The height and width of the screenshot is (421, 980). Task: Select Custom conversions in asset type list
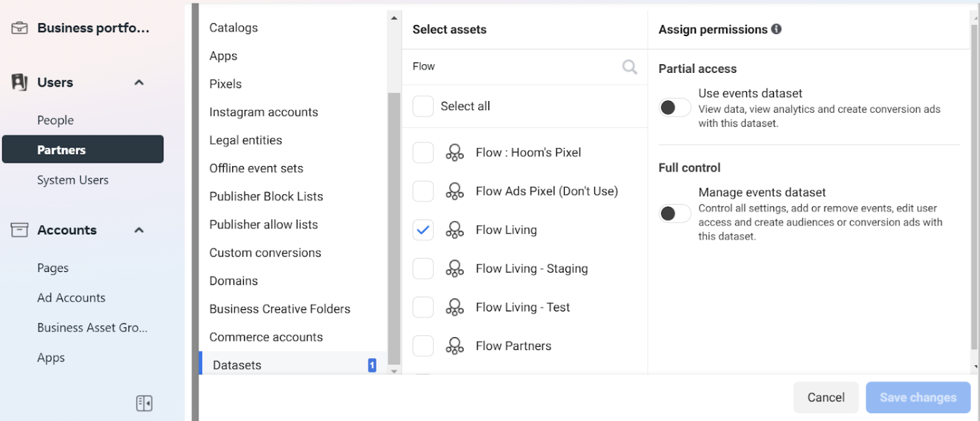[265, 252]
